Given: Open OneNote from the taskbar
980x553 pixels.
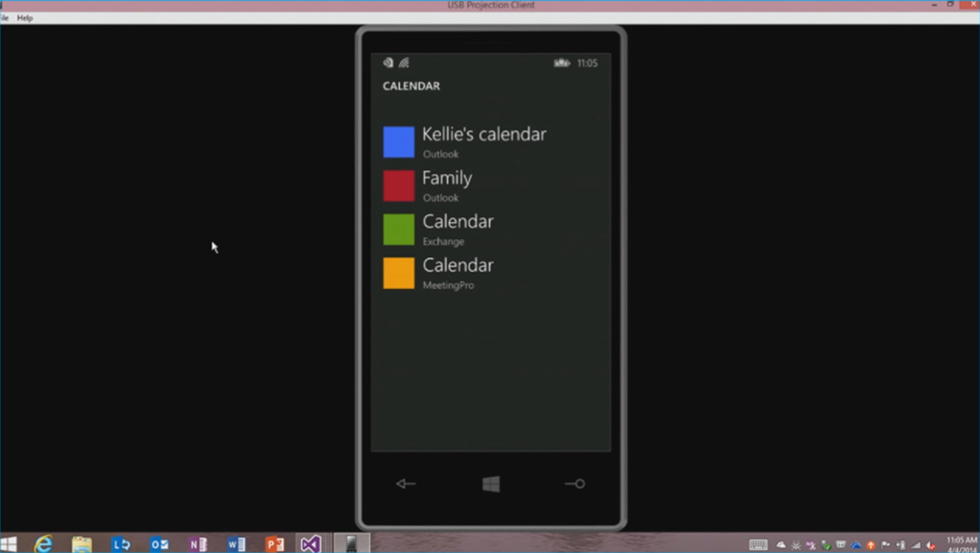Looking at the screenshot, I should coord(198,544).
